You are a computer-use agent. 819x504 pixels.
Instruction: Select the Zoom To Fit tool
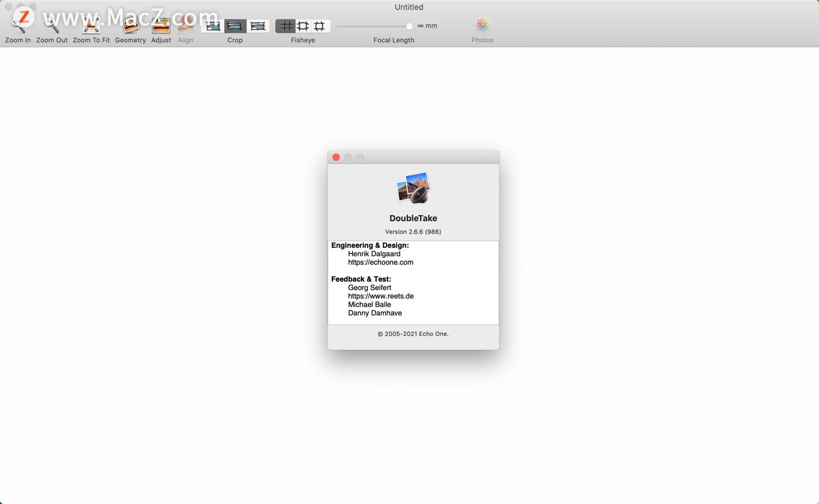pyautogui.click(x=91, y=25)
